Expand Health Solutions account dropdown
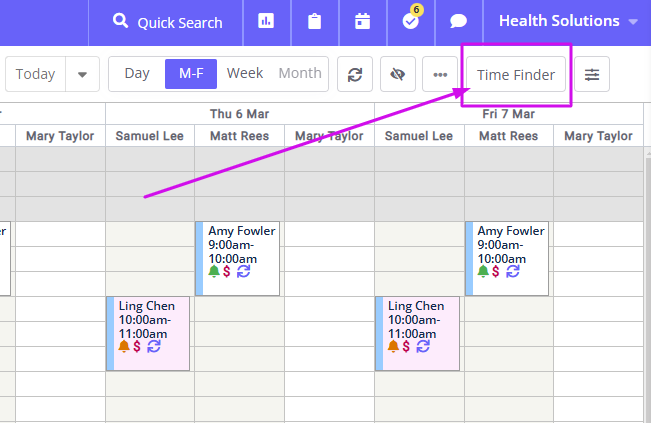651x423 pixels. [568, 22]
